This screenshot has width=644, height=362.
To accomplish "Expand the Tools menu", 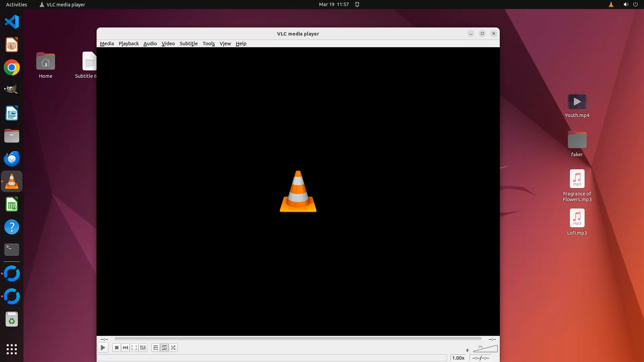I will coord(208,44).
